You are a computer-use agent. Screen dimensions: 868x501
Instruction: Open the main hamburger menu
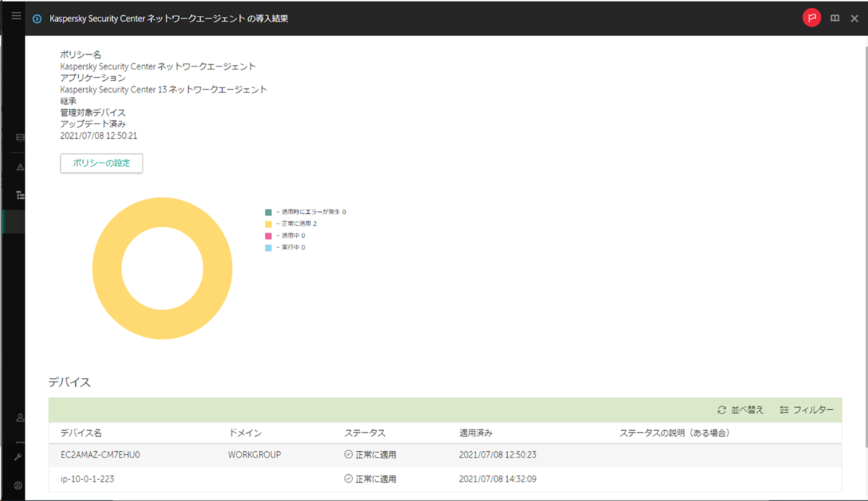click(16, 15)
